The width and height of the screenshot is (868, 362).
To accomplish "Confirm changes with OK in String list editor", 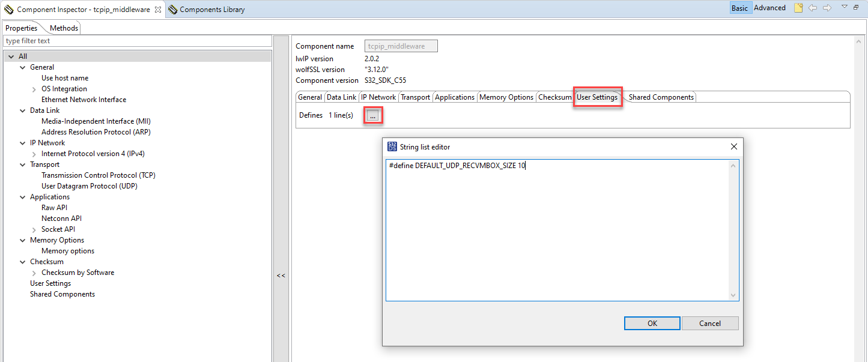I will (x=652, y=323).
